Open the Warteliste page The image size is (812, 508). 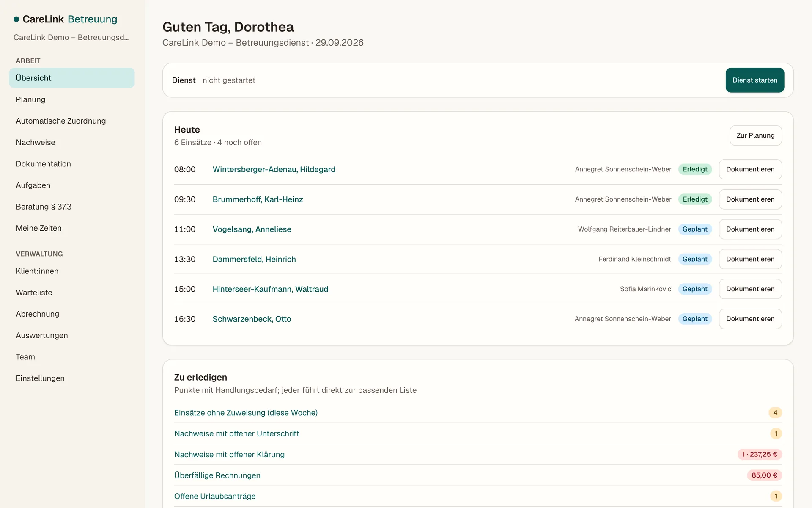(x=72, y=293)
